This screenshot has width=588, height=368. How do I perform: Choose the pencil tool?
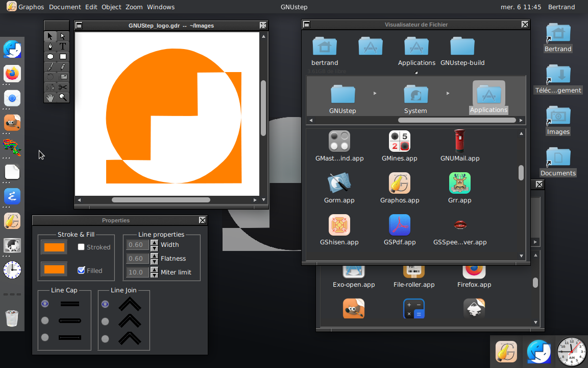pyautogui.click(x=63, y=67)
